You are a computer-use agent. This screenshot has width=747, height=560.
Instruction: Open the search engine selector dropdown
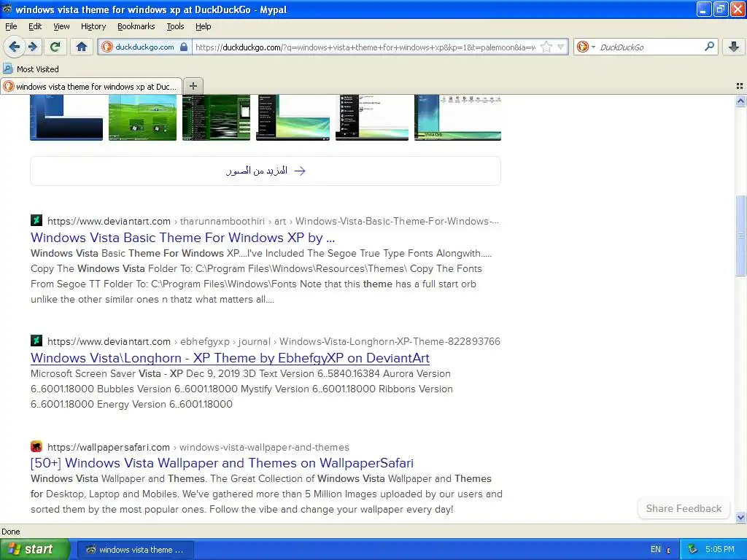point(586,47)
